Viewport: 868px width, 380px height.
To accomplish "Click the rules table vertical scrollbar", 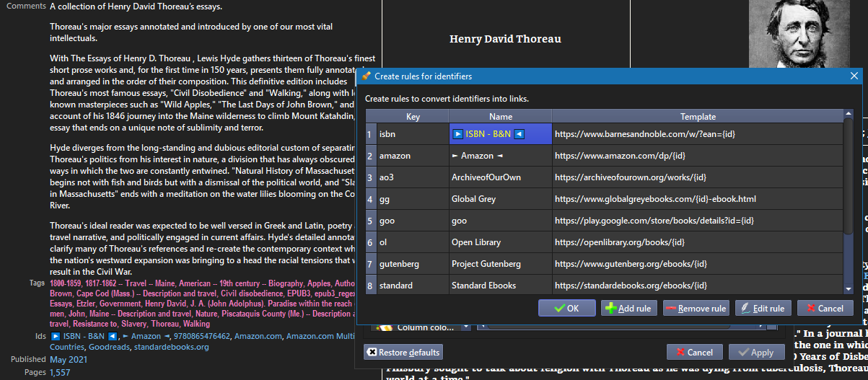I will [849, 202].
